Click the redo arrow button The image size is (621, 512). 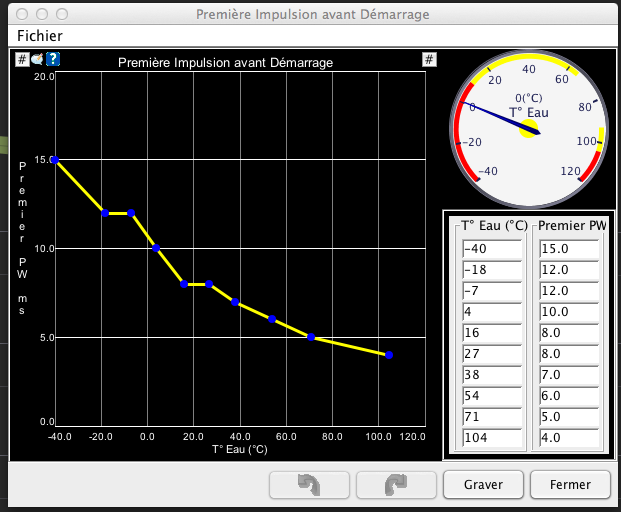point(396,485)
